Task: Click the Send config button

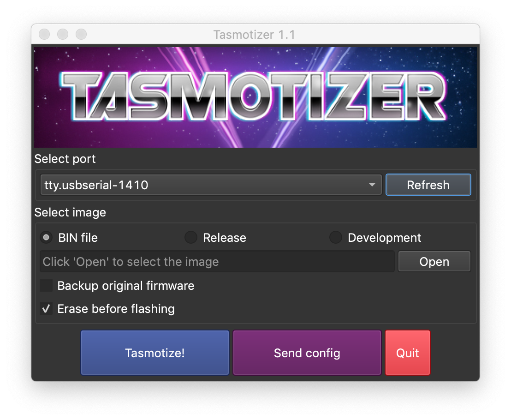Action: pyautogui.click(x=307, y=353)
